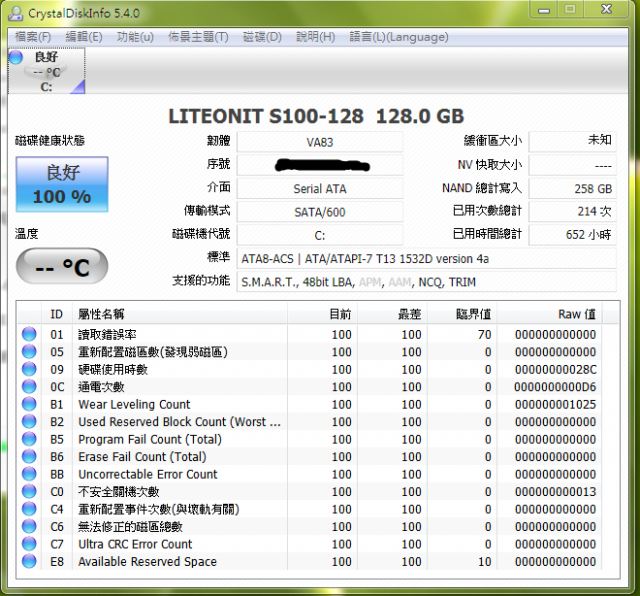Click the ID column header
Screen dimensions: 640x596
pyautogui.click(x=57, y=314)
